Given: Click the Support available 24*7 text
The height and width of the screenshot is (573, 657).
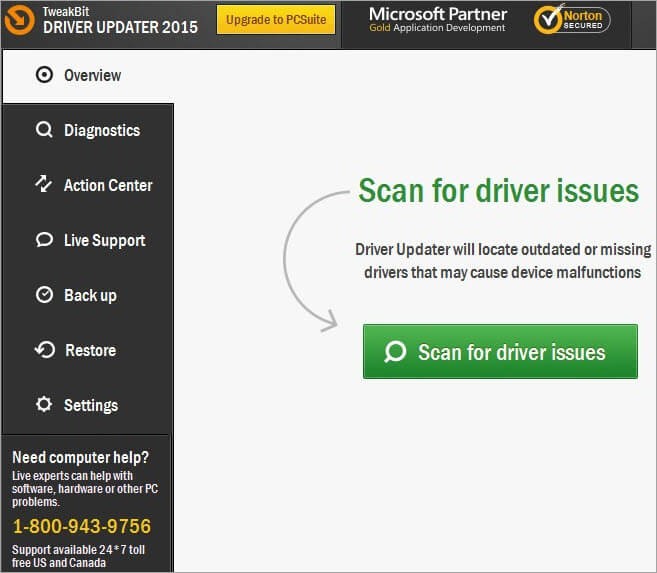Looking at the screenshot, I should pos(78,556).
